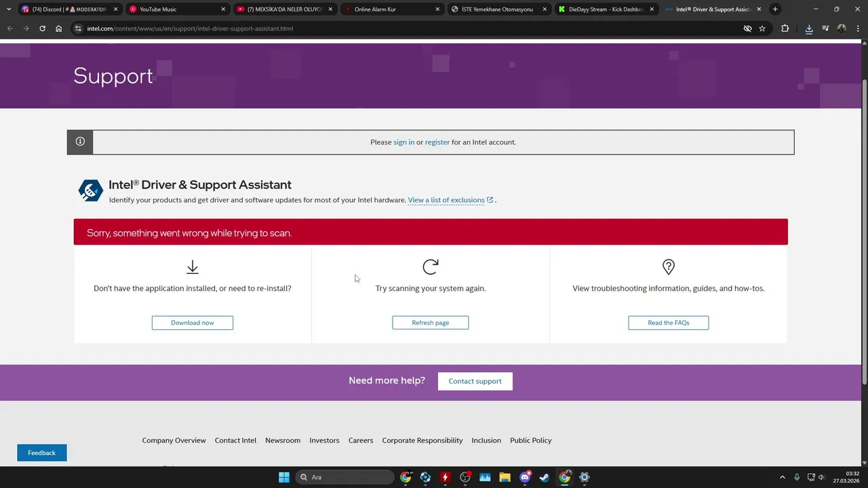The height and width of the screenshot is (488, 868).
Task: Open Contact Intel footer link
Action: (x=235, y=441)
